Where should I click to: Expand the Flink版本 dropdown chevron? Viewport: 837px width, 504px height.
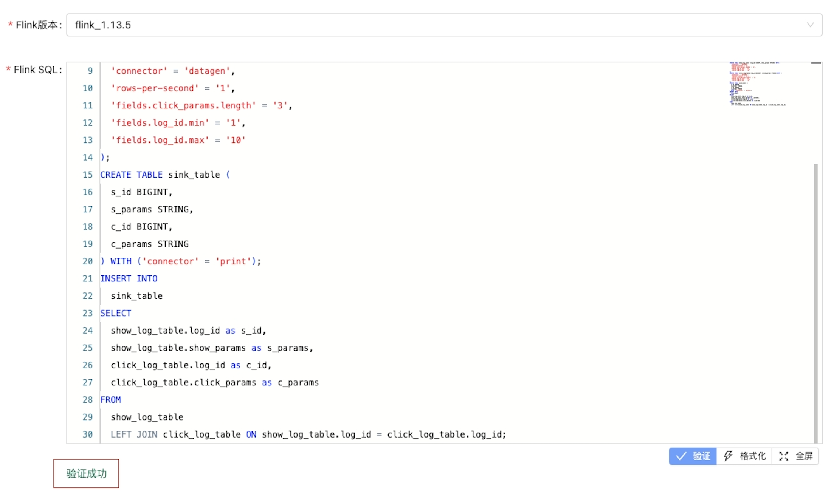click(x=810, y=25)
